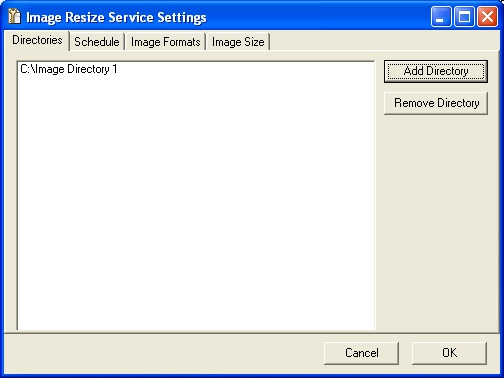
Task: Click the title bar space before the Minimize button
Action: point(317,17)
